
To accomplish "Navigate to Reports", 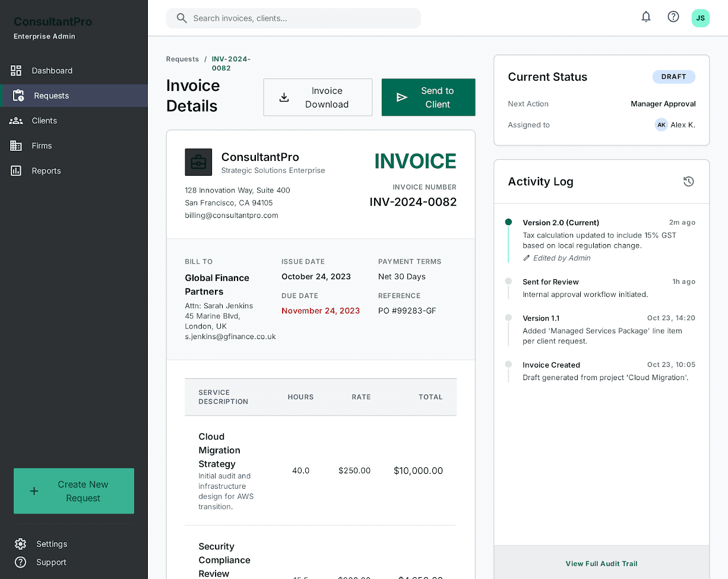I will pyautogui.click(x=74, y=171).
